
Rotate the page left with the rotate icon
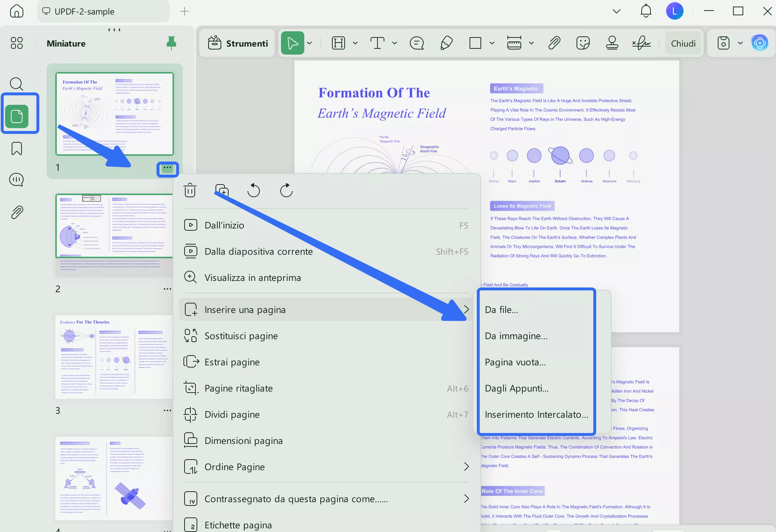coord(254,190)
